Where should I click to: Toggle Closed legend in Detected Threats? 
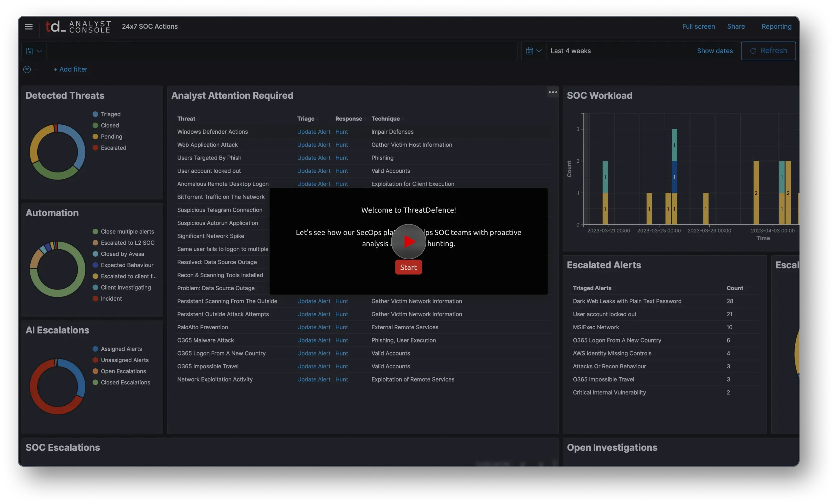[x=106, y=126]
